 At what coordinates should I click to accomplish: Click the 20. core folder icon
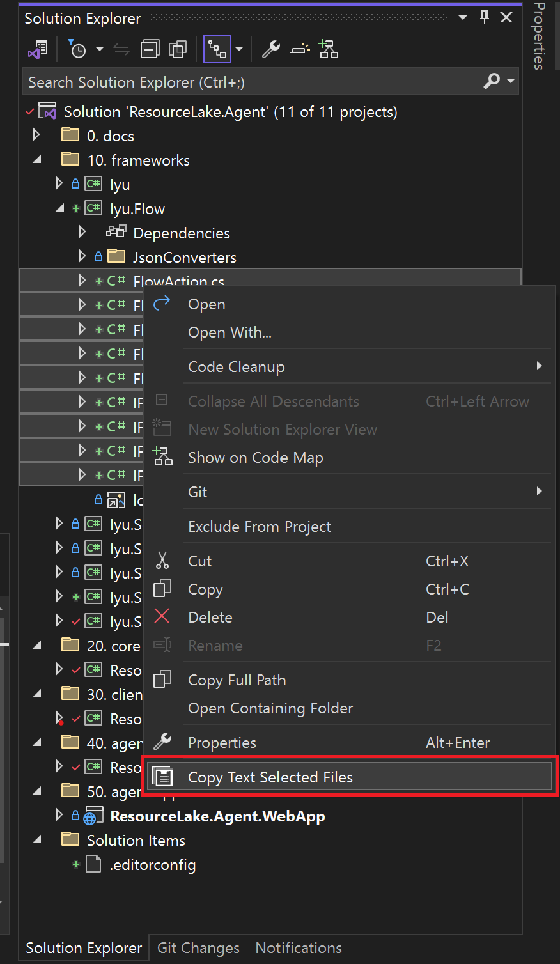coord(70,645)
